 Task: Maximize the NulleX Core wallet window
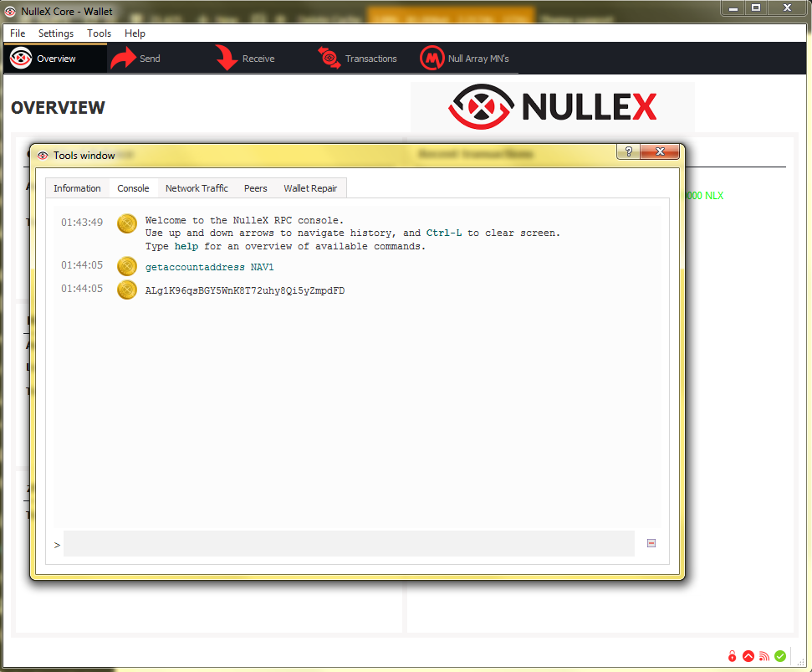click(x=756, y=8)
